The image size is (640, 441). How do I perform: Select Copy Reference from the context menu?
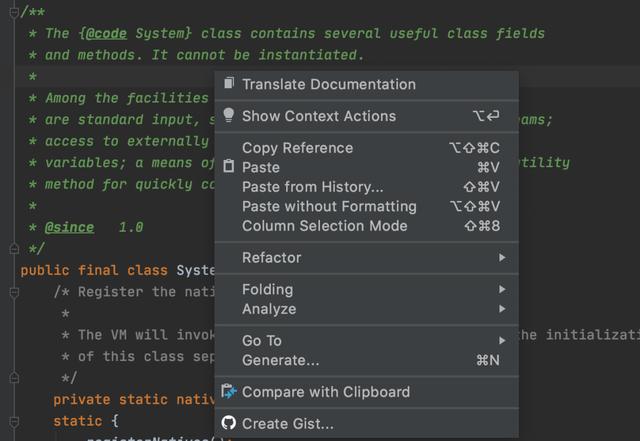pyautogui.click(x=297, y=148)
